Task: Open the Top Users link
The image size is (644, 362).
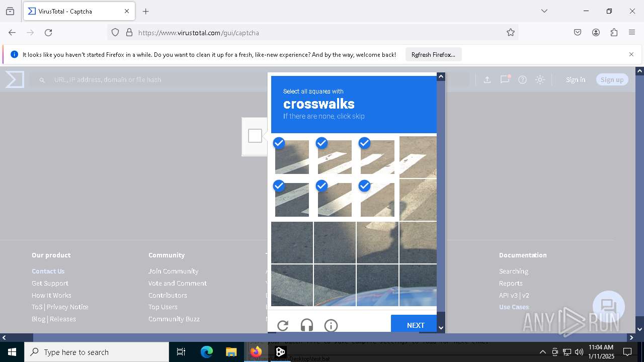Action: pos(163,307)
